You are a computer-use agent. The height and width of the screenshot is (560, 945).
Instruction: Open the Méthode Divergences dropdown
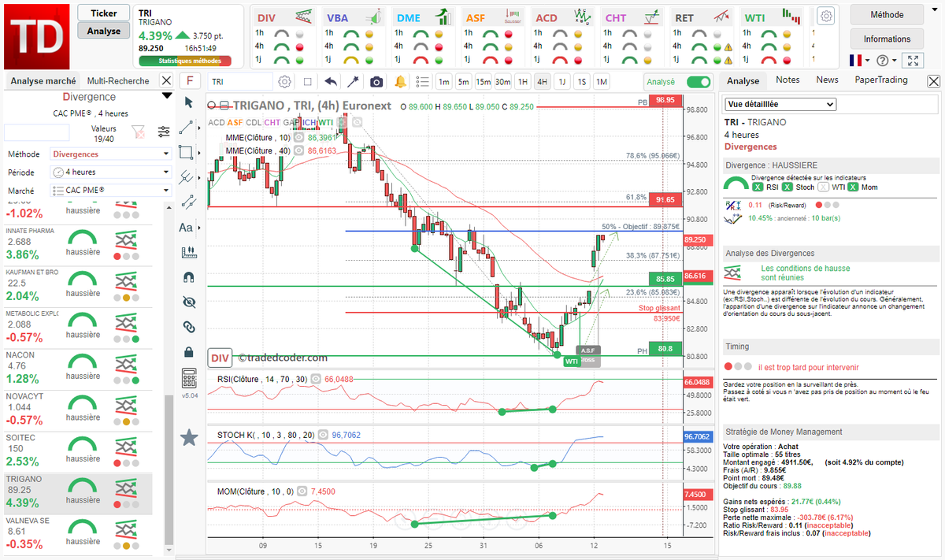point(110,154)
